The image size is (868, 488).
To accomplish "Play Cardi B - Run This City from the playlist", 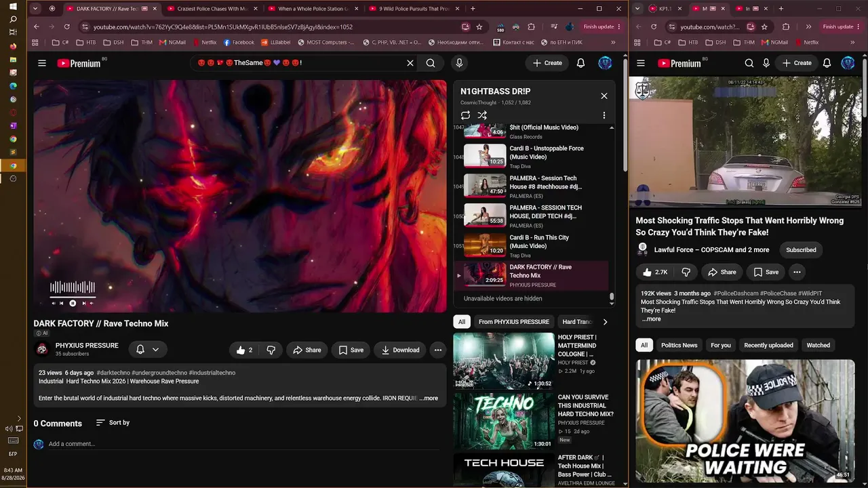I will 536,245.
